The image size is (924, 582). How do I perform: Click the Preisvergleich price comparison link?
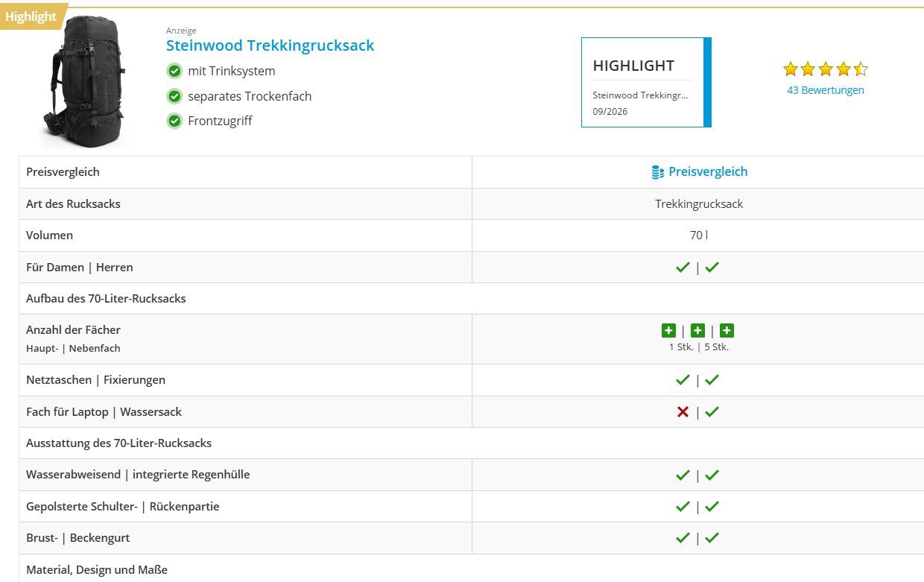pyautogui.click(x=708, y=171)
